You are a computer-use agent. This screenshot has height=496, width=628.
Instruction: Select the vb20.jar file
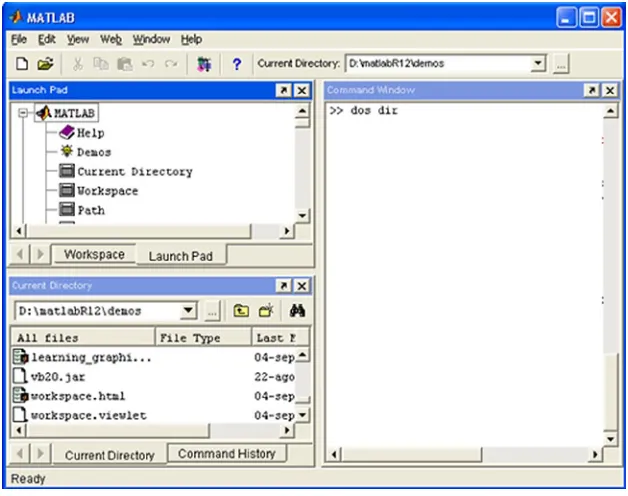(153, 377)
